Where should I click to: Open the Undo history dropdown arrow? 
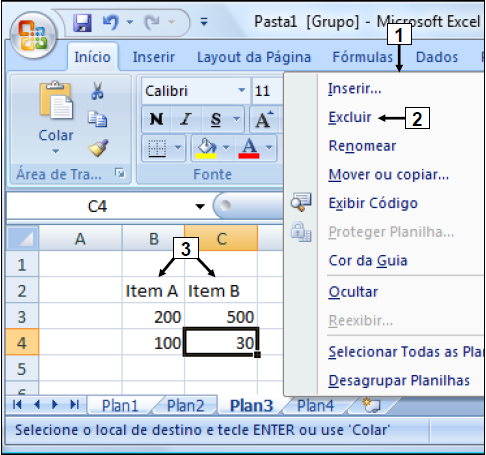(130, 23)
